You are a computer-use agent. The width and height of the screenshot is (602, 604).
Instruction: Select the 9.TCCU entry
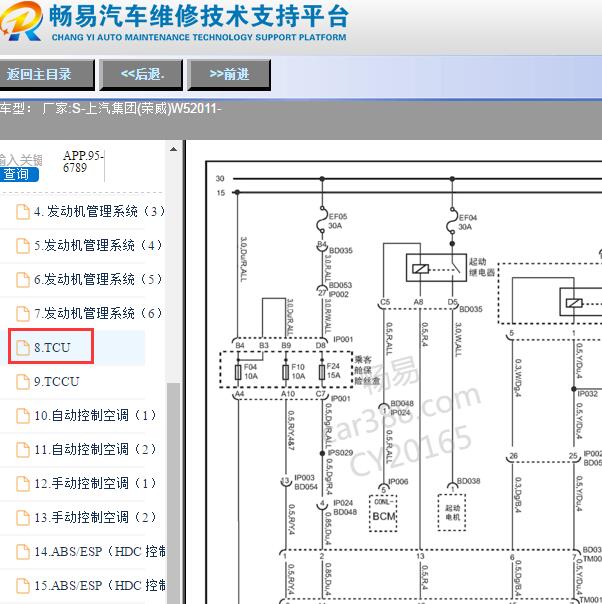(57, 381)
